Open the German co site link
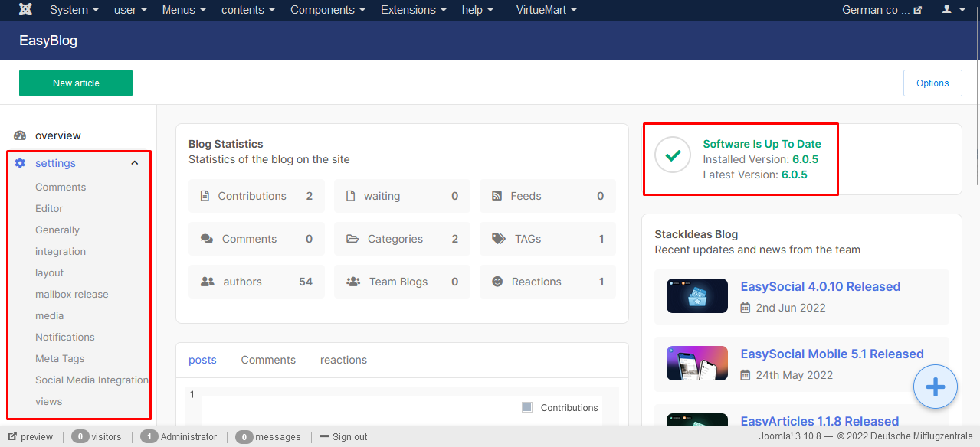 click(881, 10)
